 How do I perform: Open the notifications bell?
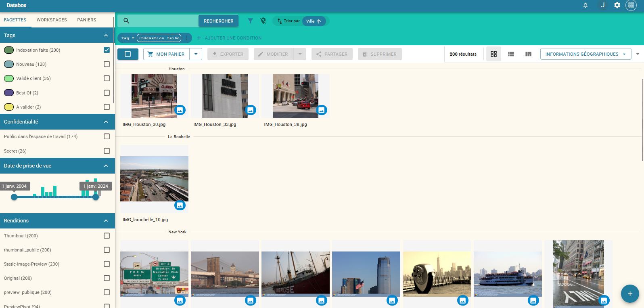pyautogui.click(x=585, y=5)
